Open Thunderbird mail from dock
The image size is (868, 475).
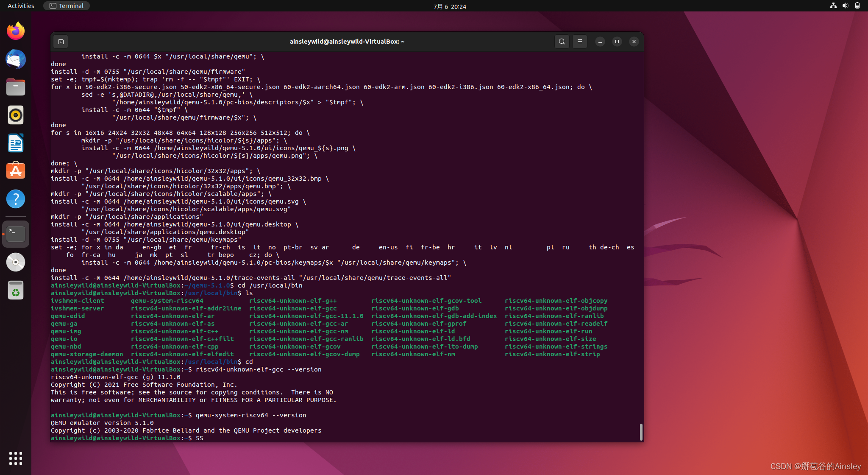tap(16, 59)
